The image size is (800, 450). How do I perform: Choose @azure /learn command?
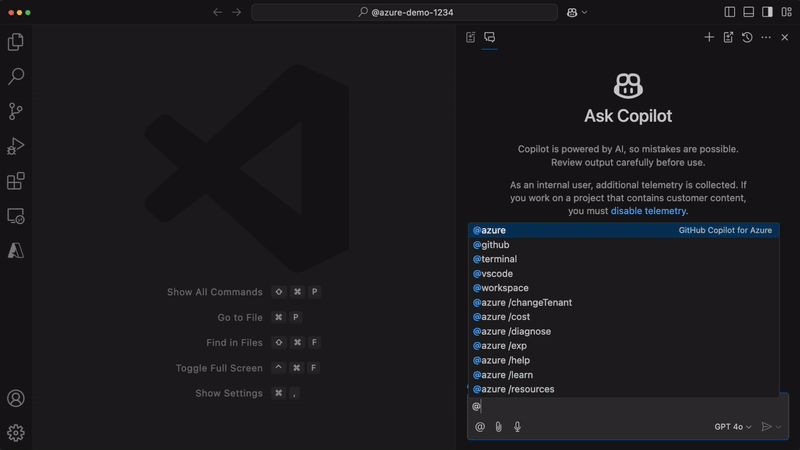(623, 374)
